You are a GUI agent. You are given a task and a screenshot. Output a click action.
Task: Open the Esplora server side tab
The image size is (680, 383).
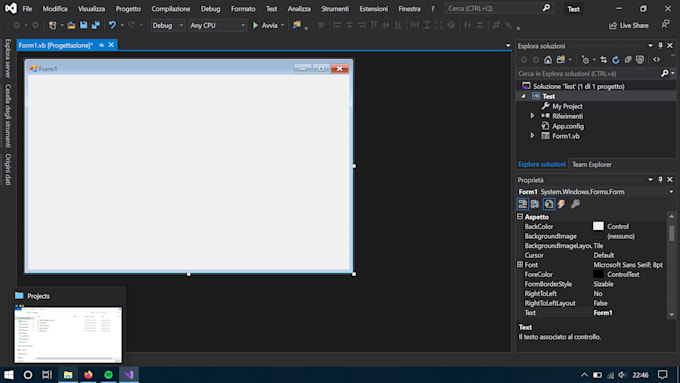click(x=8, y=59)
